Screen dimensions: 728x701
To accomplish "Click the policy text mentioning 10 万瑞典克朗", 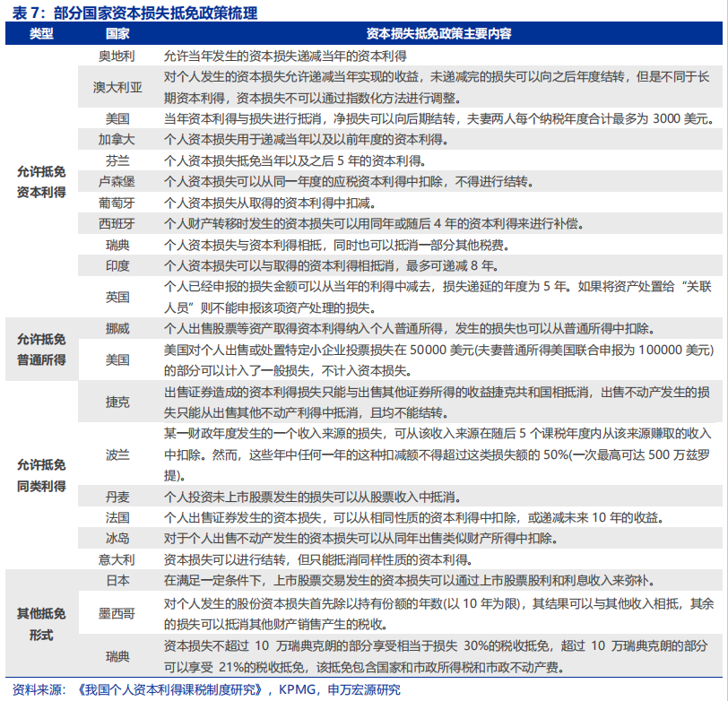I will tap(436, 656).
